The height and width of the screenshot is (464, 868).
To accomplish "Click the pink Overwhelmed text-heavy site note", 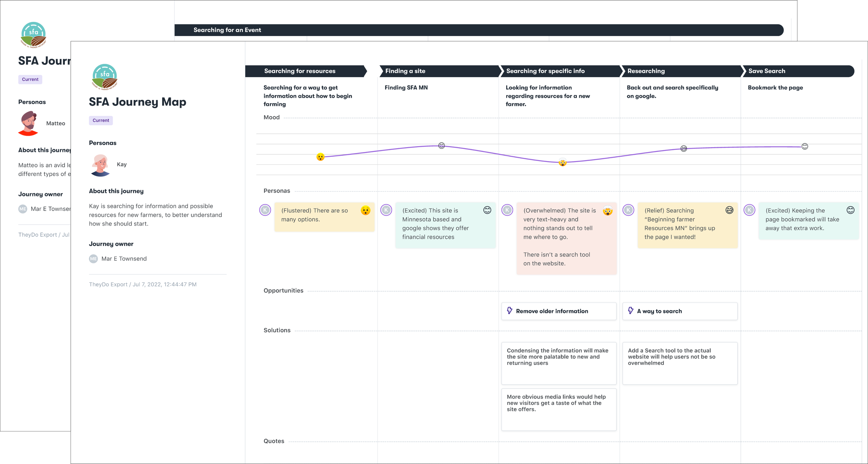I will (x=566, y=238).
